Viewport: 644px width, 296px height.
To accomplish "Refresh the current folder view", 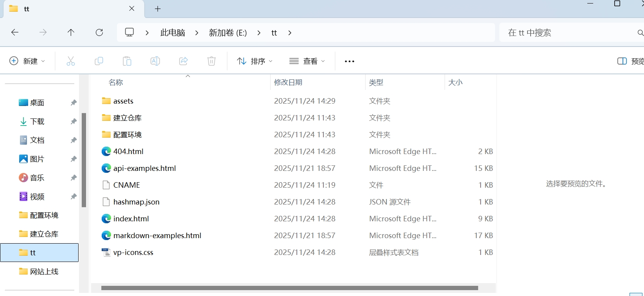I will click(99, 32).
